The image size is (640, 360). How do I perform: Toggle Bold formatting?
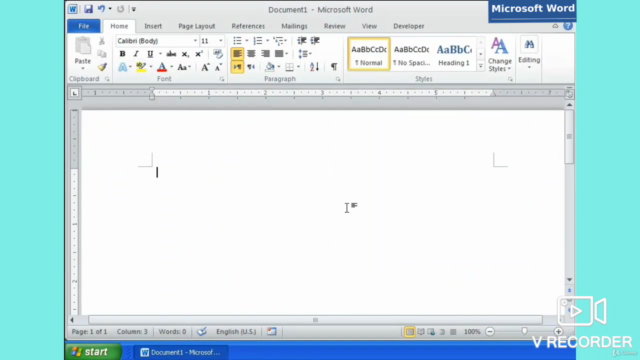tap(122, 54)
